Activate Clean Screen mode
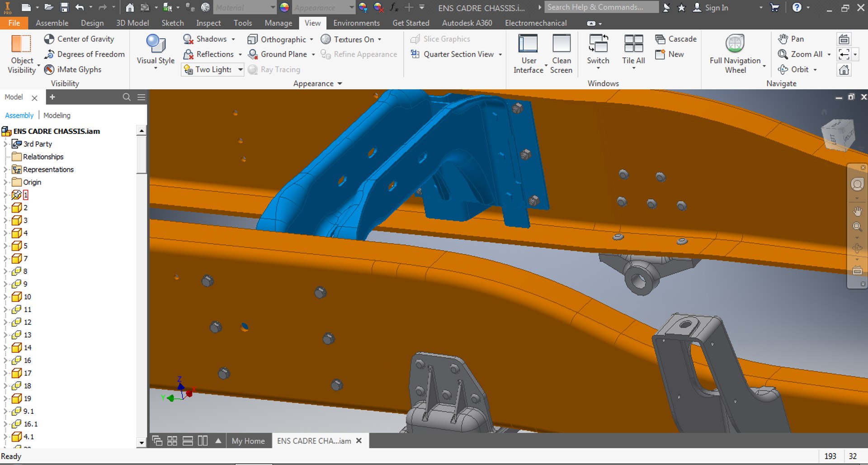The width and height of the screenshot is (868, 465). coord(561,54)
